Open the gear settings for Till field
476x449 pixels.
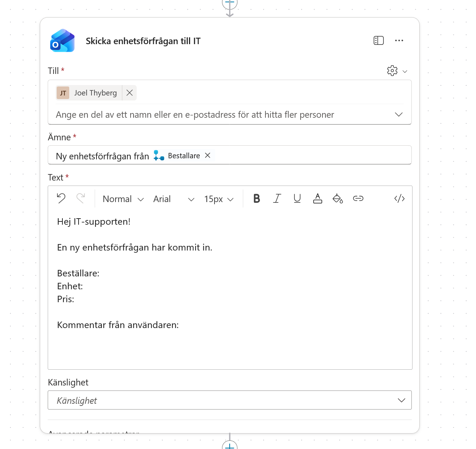392,71
